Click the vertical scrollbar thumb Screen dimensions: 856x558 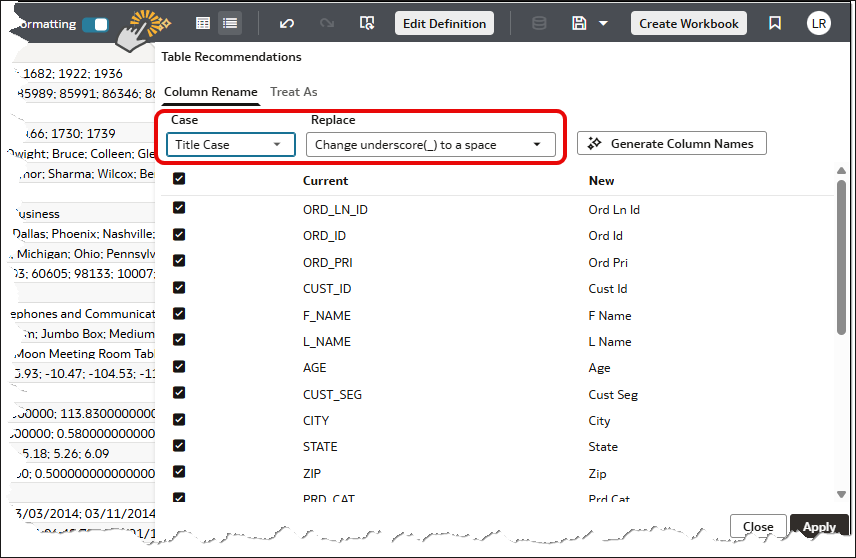pyautogui.click(x=841, y=257)
